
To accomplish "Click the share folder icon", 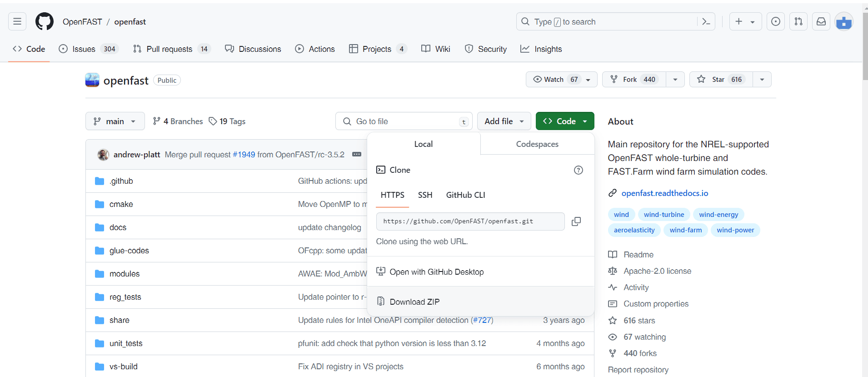I will [100, 320].
